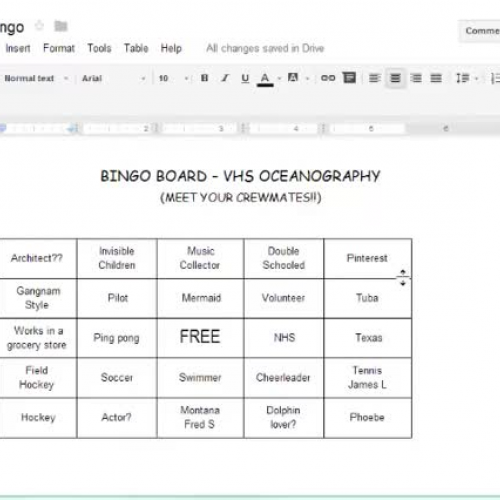Viewport: 500px width, 500px height.
Task: Open the Tools menu
Action: pos(99,48)
